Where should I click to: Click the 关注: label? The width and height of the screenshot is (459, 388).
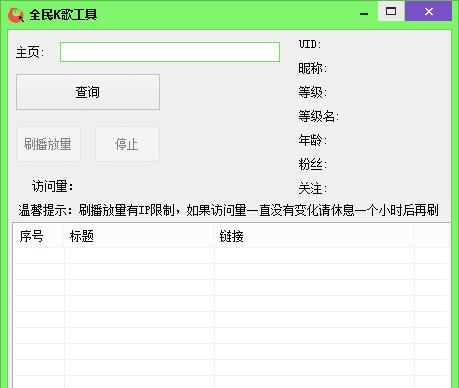click(312, 189)
